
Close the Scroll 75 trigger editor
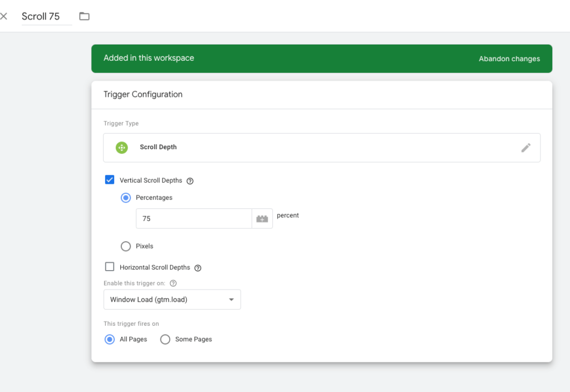(x=4, y=16)
